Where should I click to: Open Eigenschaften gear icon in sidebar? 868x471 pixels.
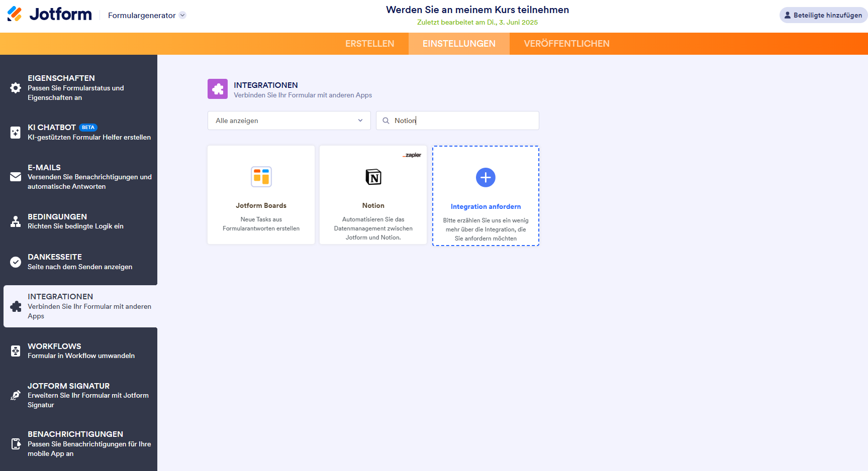16,88
